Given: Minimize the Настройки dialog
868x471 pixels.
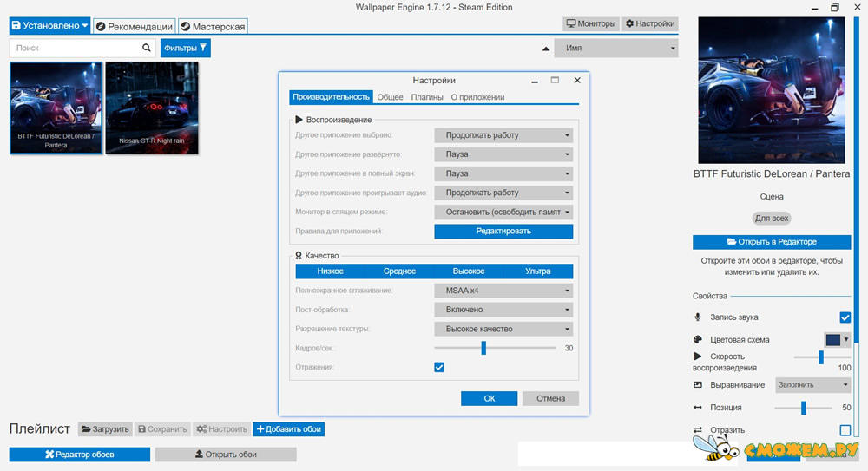Looking at the screenshot, I should click(x=534, y=81).
